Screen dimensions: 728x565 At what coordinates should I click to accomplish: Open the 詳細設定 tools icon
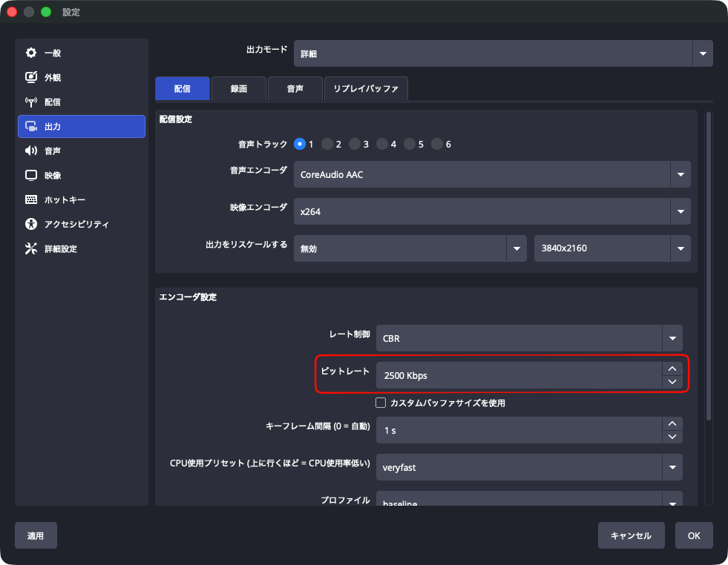[31, 248]
